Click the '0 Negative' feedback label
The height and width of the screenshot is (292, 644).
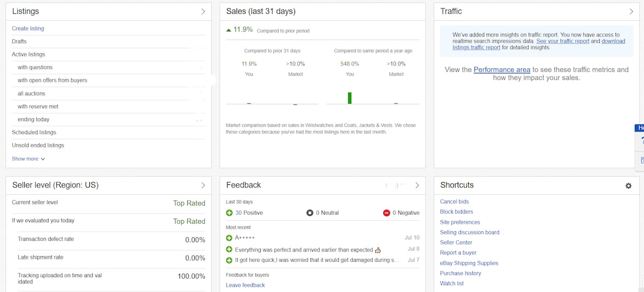pyautogui.click(x=406, y=213)
